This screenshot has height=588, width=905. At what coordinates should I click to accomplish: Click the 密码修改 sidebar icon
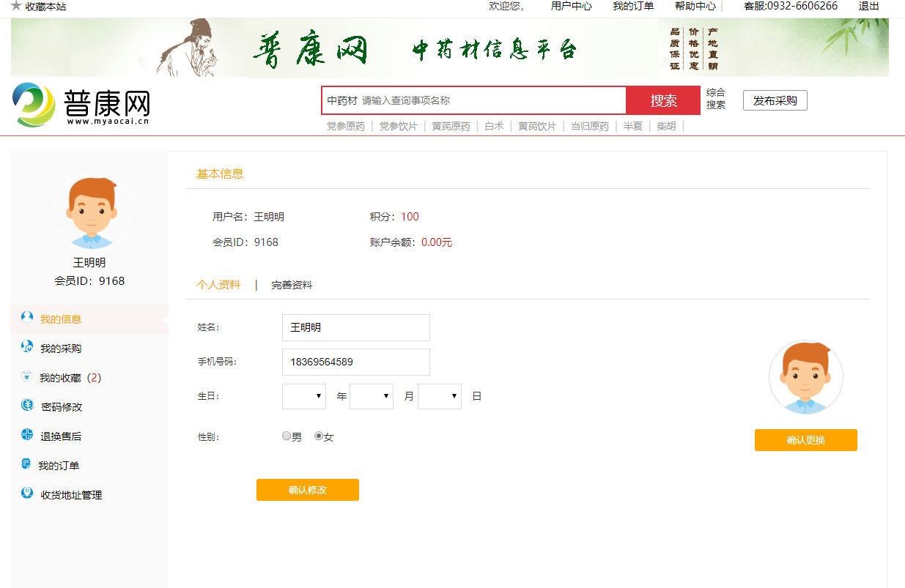point(27,406)
